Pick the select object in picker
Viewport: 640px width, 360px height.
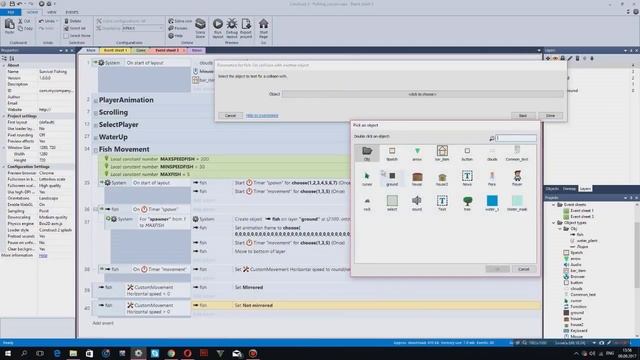click(x=392, y=203)
